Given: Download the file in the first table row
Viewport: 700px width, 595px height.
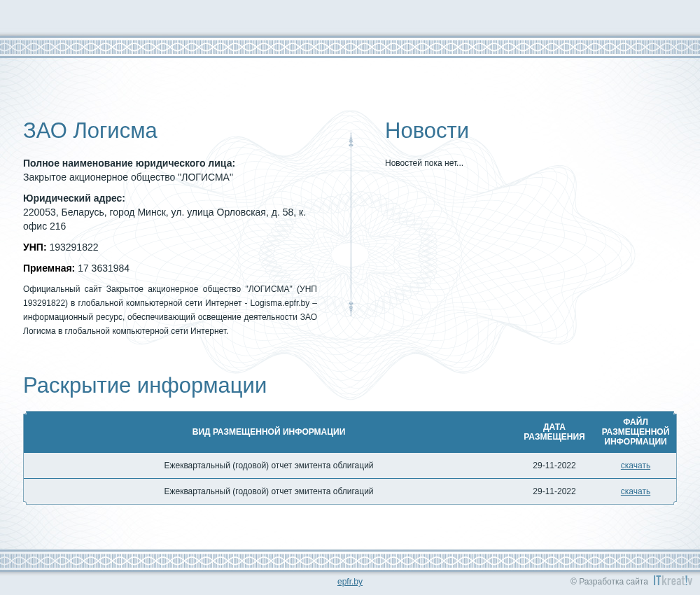Looking at the screenshot, I should (636, 465).
